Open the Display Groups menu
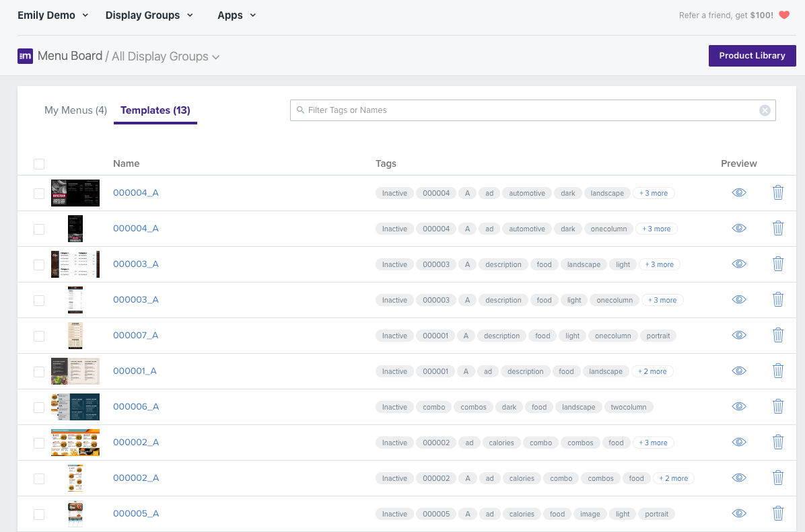 coord(149,15)
